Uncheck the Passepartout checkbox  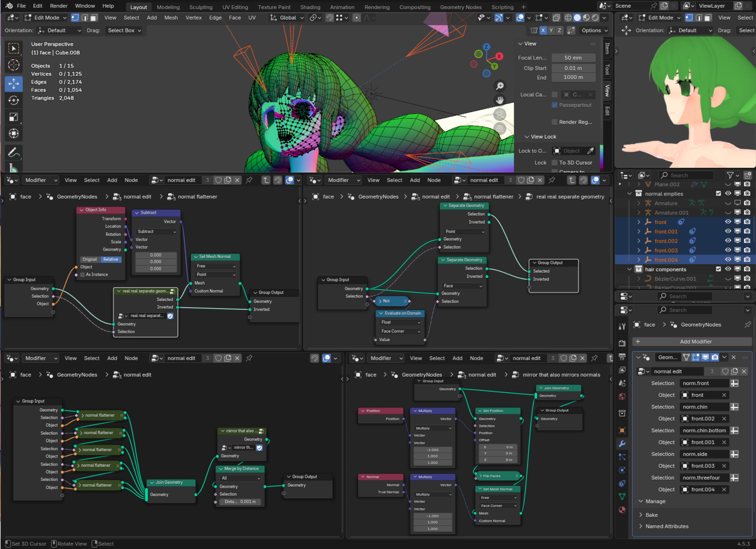tap(554, 105)
